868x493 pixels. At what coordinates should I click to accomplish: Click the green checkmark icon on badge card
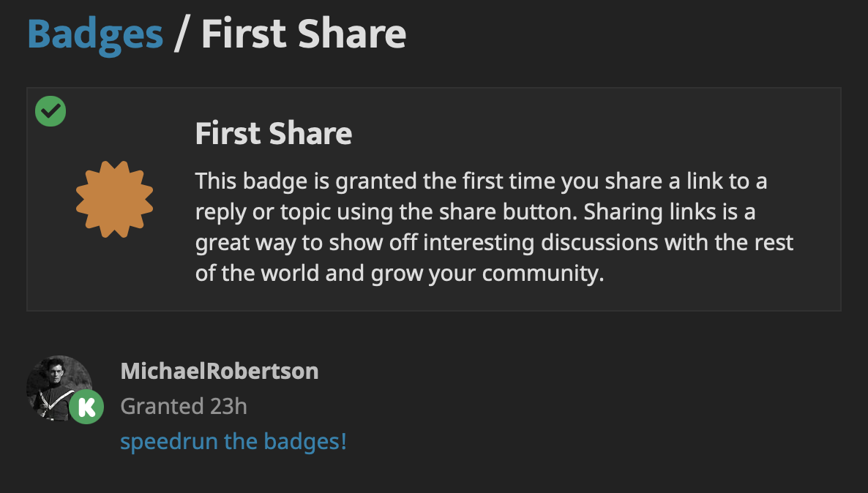50,111
